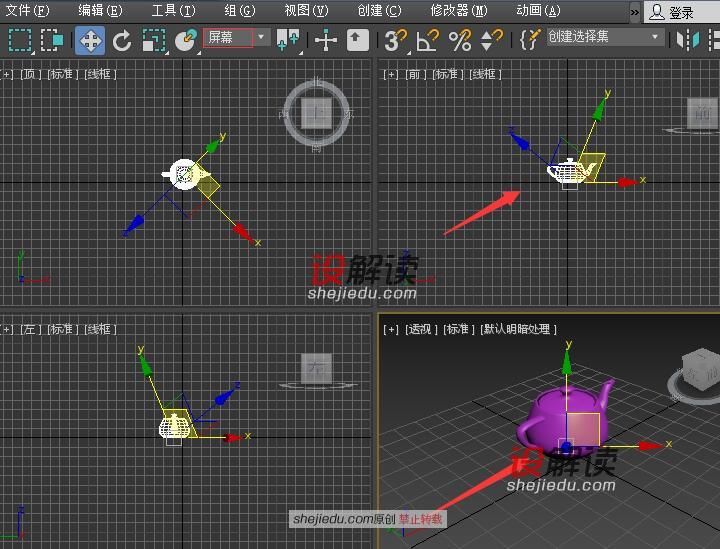Click the green Y-axis arrow in top viewport
The image size is (720, 549).
213,146
